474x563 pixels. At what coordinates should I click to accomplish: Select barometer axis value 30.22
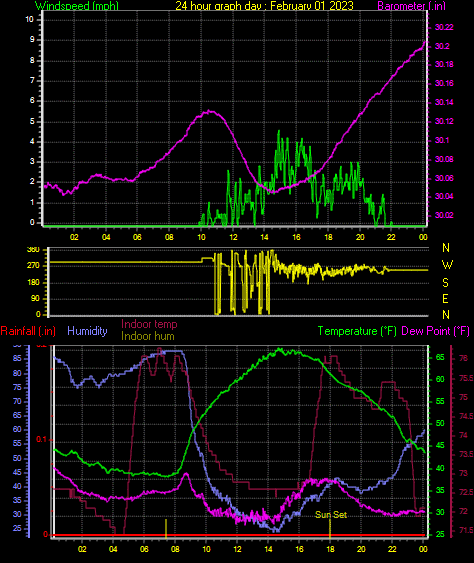(444, 27)
